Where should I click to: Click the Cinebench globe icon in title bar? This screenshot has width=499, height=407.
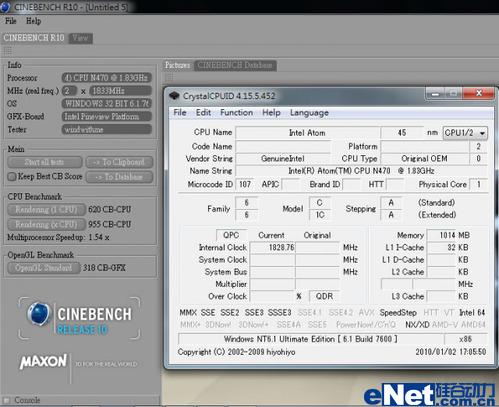click(5, 7)
